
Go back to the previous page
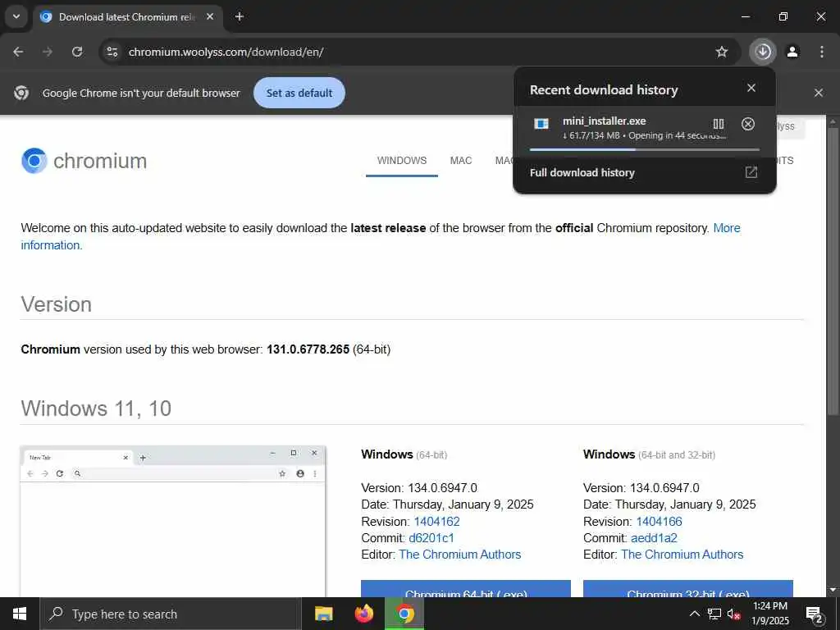point(18,52)
